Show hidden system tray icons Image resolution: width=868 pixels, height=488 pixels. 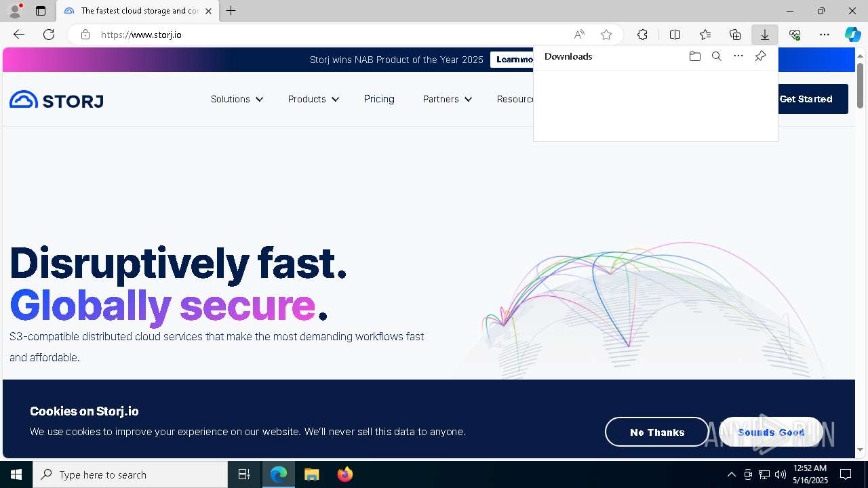coord(731,474)
